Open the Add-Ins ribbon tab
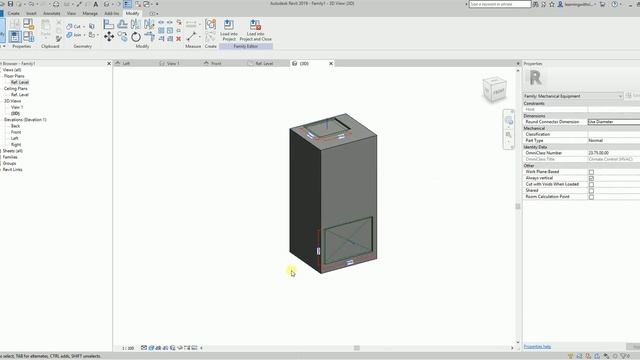Screen dimensions: 640x360 pyautogui.click(x=111, y=13)
